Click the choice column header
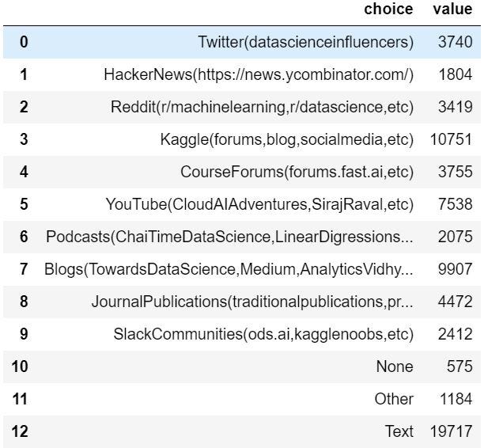 (388, 9)
